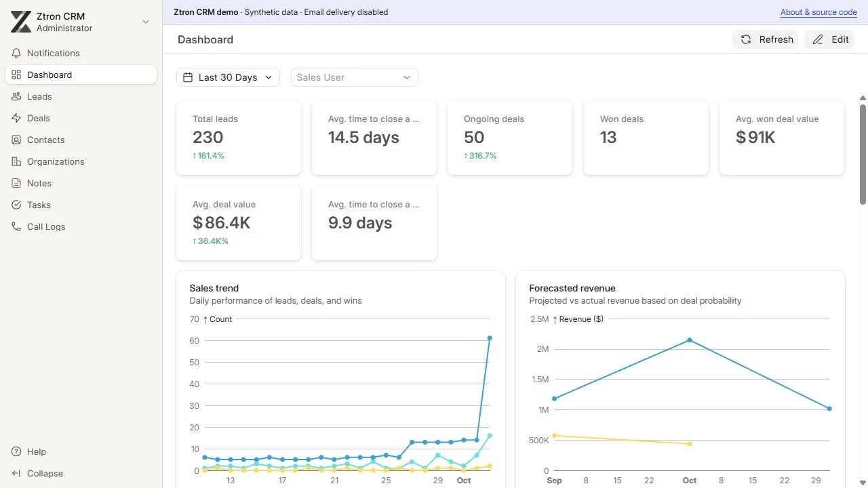This screenshot has height=488, width=868.
Task: Click the Notifications bell icon
Action: tap(16, 53)
